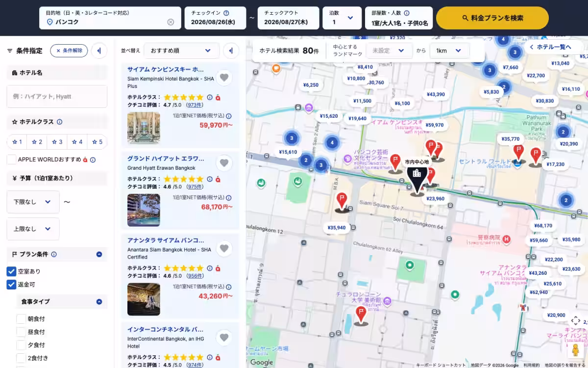
Task: Favorite Anantara Siam Bangkok heart icon
Action: tap(224, 248)
